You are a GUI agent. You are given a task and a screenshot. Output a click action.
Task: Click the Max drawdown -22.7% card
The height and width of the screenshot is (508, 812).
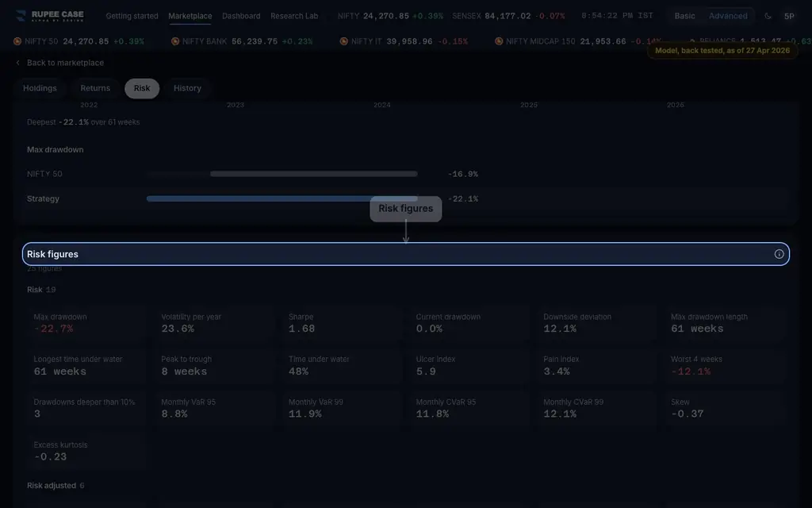click(86, 324)
